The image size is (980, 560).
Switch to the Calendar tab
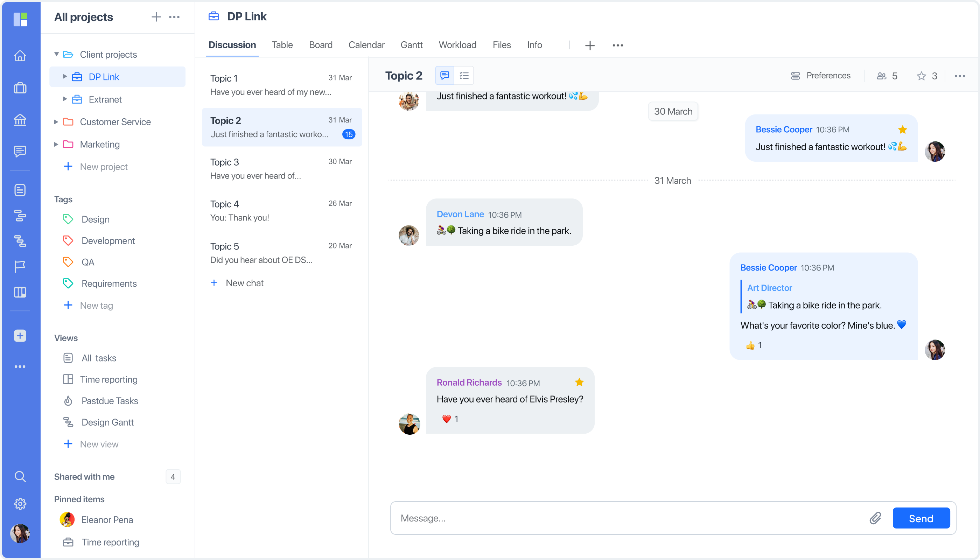click(x=366, y=45)
